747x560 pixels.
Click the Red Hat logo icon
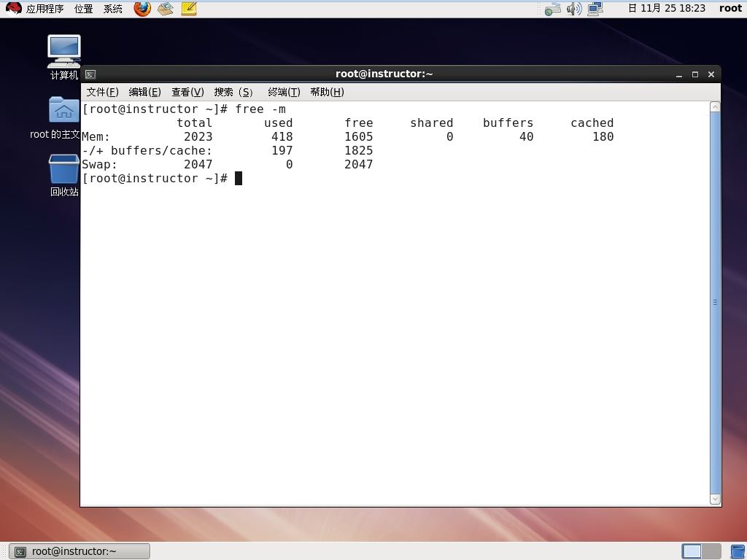click(x=13, y=9)
